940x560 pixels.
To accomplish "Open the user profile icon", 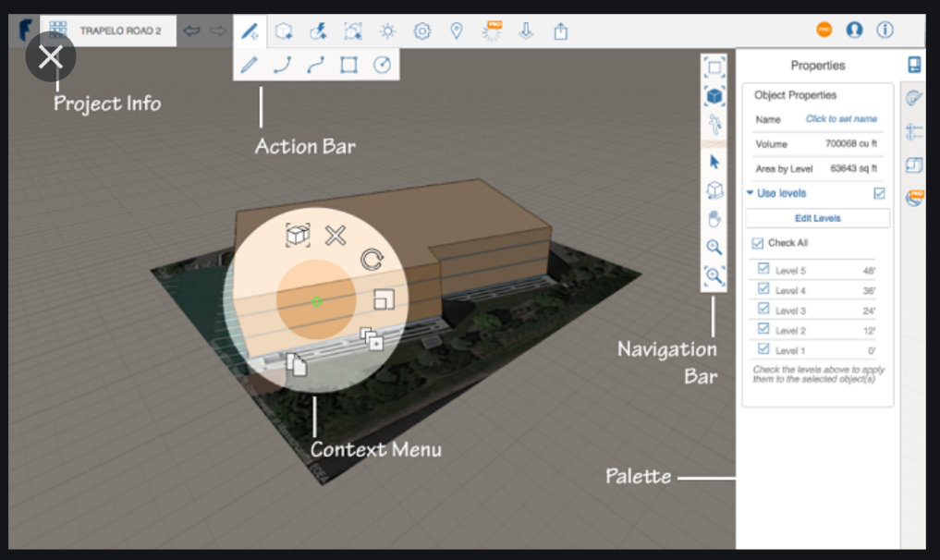I will coord(854,30).
